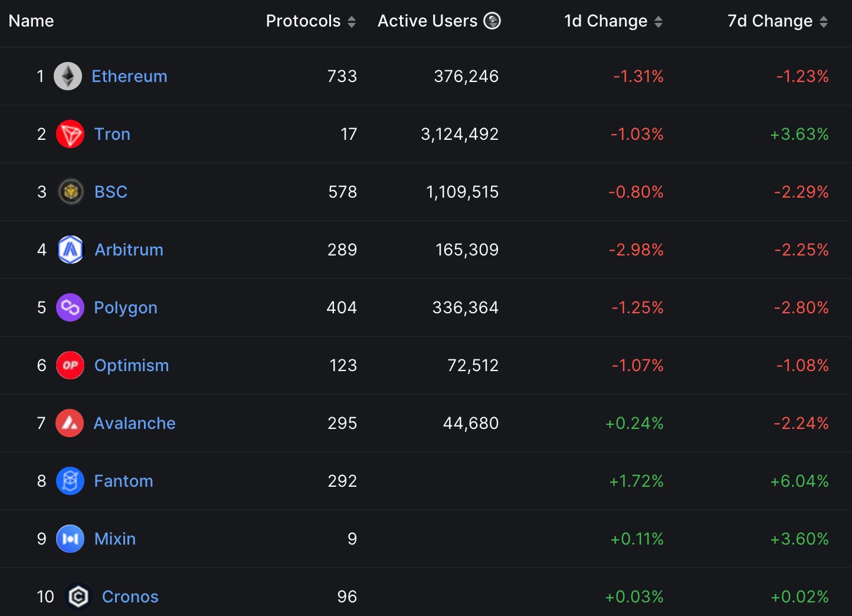Screen dimensions: 852x616
Task: Click Arbitrum's 1d change -2.98%
Action: (x=636, y=250)
